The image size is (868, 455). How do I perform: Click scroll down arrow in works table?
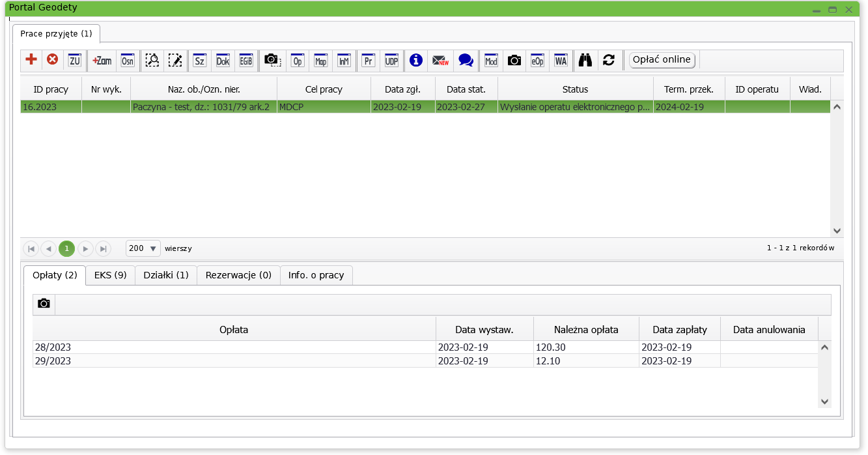tap(837, 231)
